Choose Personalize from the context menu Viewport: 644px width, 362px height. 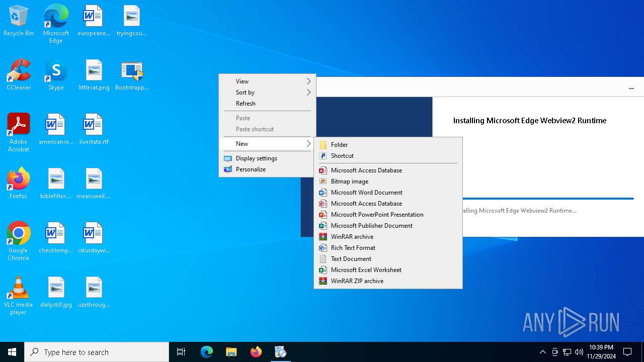pyautogui.click(x=267, y=169)
